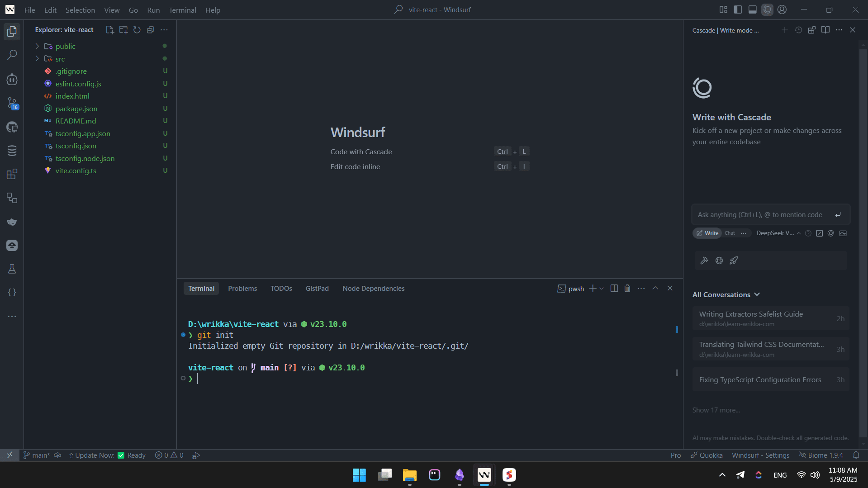Switch Cascade to Write mode

pos(707,233)
